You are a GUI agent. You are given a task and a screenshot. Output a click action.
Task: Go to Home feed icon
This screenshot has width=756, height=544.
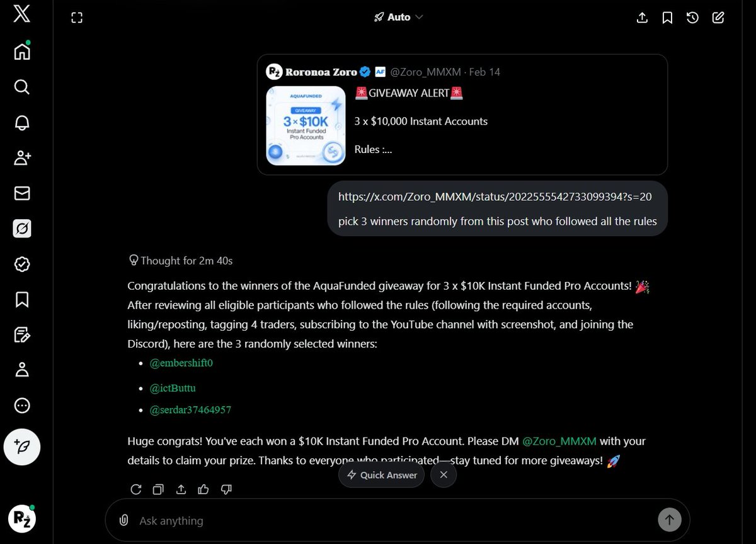22,51
